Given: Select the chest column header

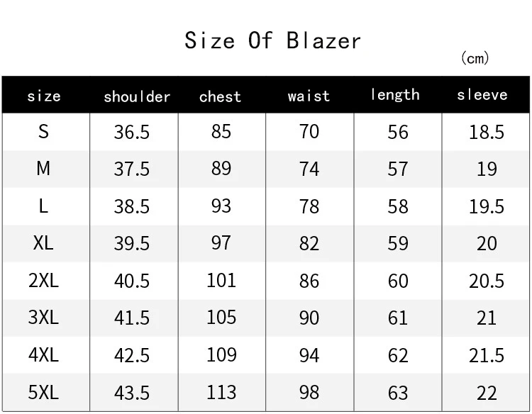Looking at the screenshot, I should click(x=220, y=96).
